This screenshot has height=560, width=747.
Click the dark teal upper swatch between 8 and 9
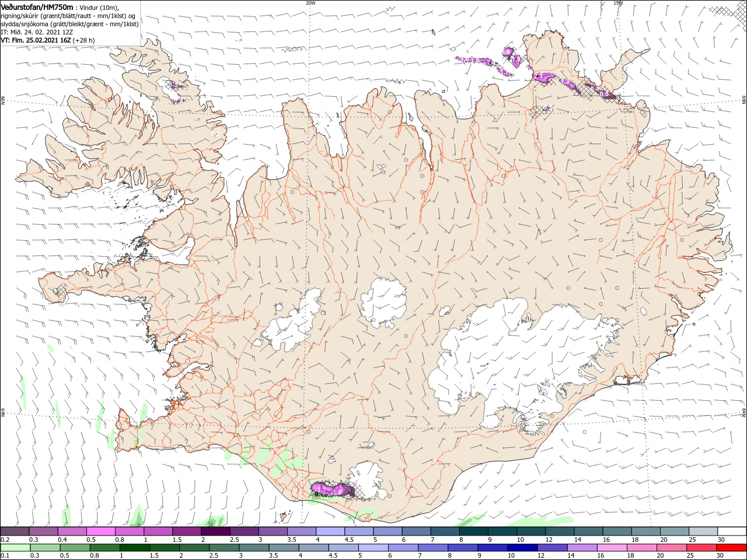tap(473, 531)
